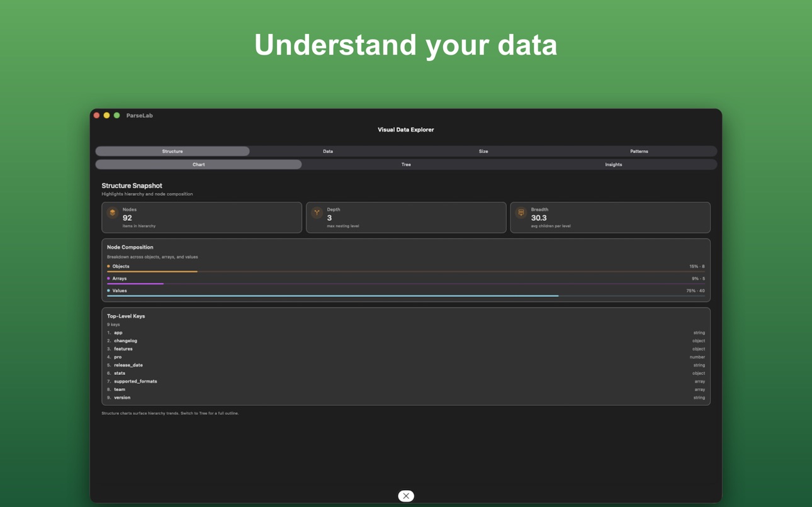Click the Breadth value 30.3

click(x=539, y=218)
